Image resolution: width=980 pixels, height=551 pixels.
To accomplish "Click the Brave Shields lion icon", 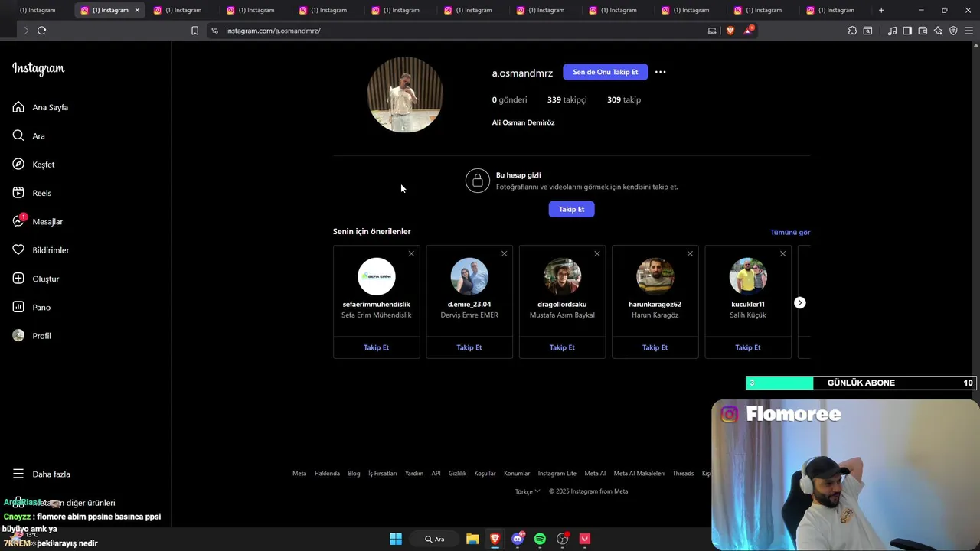I will 730,31.
